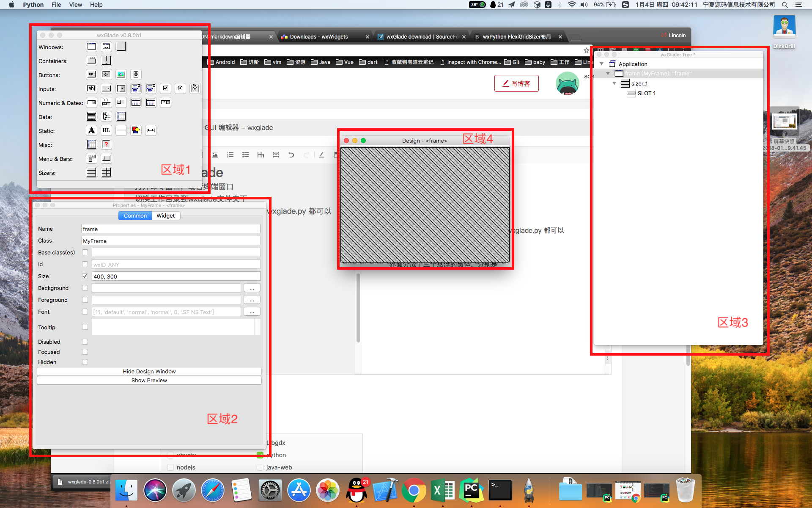Collapse the sizer_1 tree node
This screenshot has width=812, height=508.
coord(614,83)
